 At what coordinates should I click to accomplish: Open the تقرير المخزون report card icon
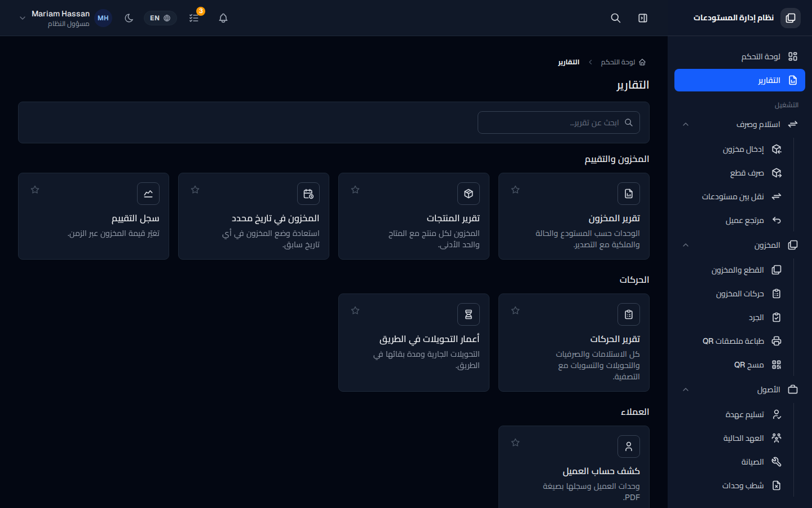pos(629,194)
